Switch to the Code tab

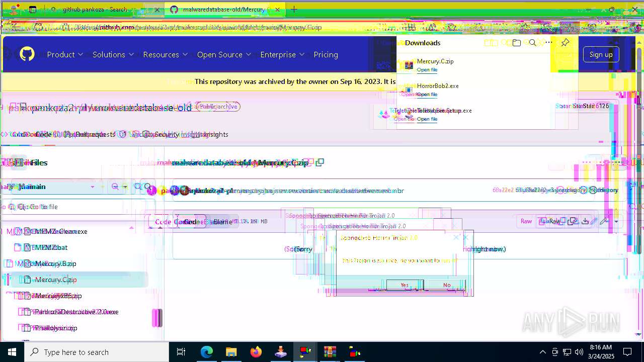click(x=39, y=134)
